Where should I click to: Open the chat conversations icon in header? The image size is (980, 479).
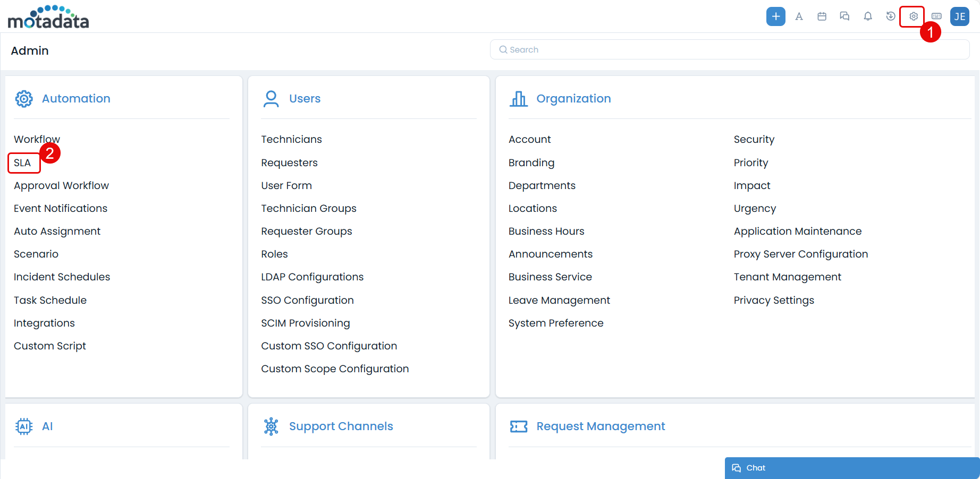pos(844,16)
